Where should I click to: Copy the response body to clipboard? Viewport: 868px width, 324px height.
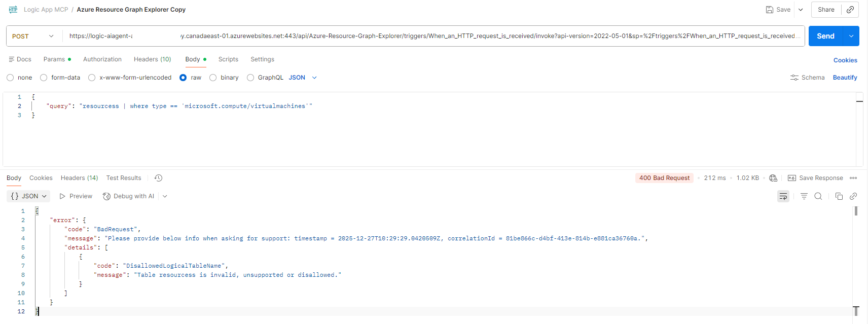coord(839,196)
